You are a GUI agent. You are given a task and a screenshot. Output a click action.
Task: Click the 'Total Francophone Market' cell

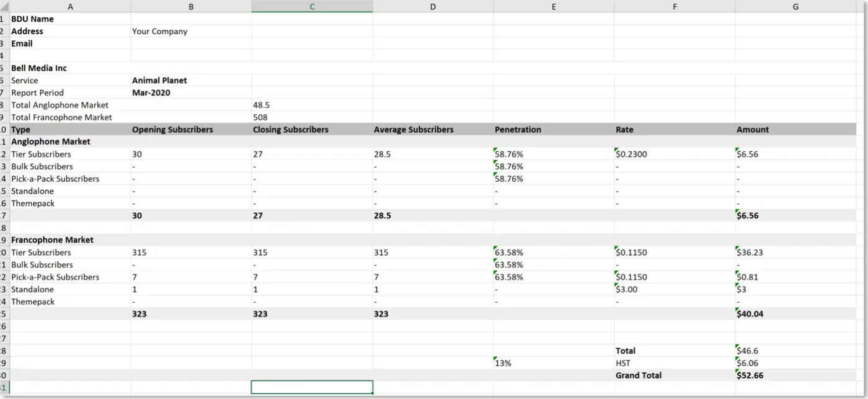pyautogui.click(x=70, y=117)
